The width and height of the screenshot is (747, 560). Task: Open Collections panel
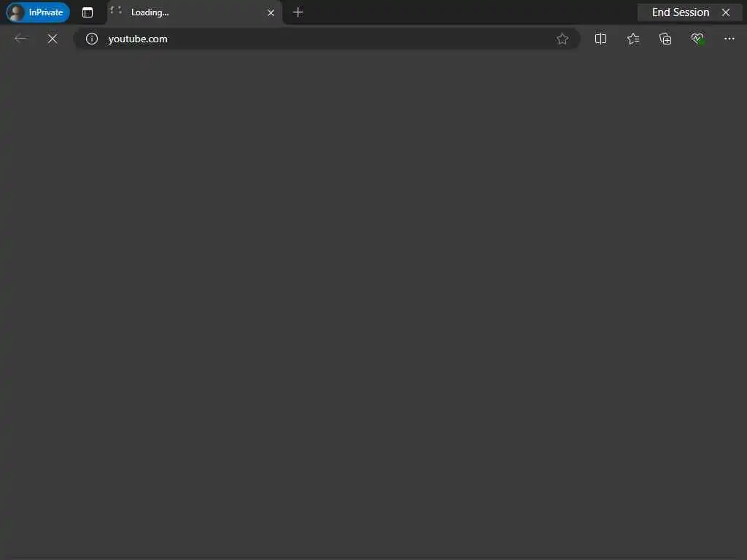tap(665, 39)
